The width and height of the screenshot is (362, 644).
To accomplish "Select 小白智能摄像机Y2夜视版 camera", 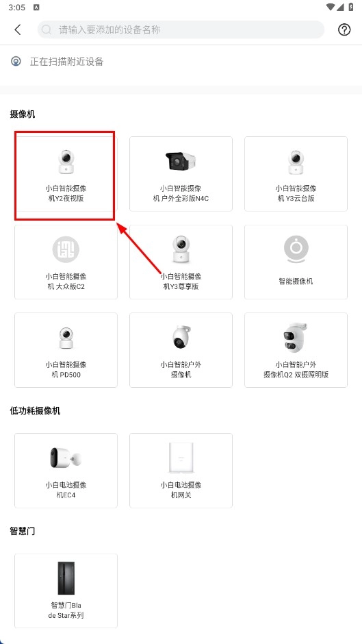I will tap(66, 174).
